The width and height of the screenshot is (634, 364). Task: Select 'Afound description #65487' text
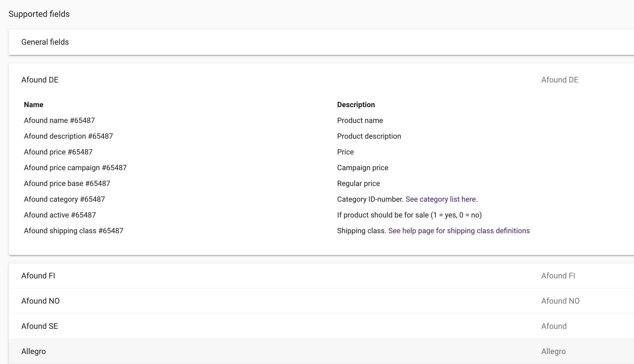(x=69, y=136)
